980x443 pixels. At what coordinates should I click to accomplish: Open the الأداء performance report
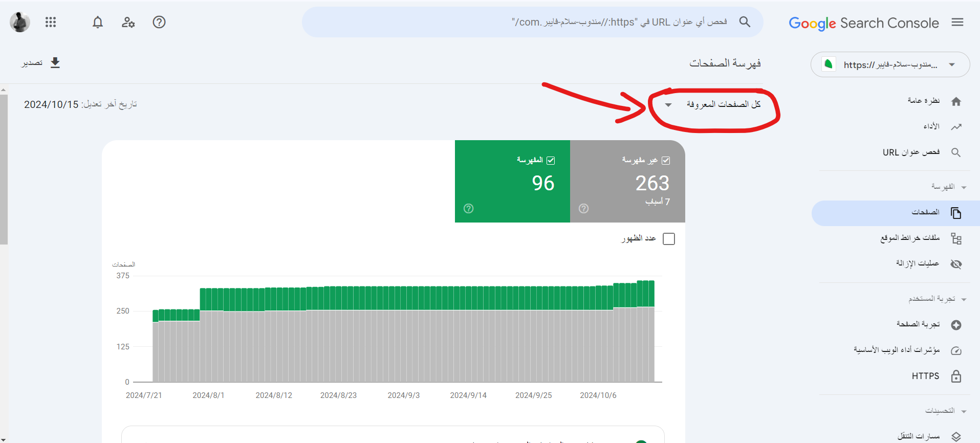[931, 126]
